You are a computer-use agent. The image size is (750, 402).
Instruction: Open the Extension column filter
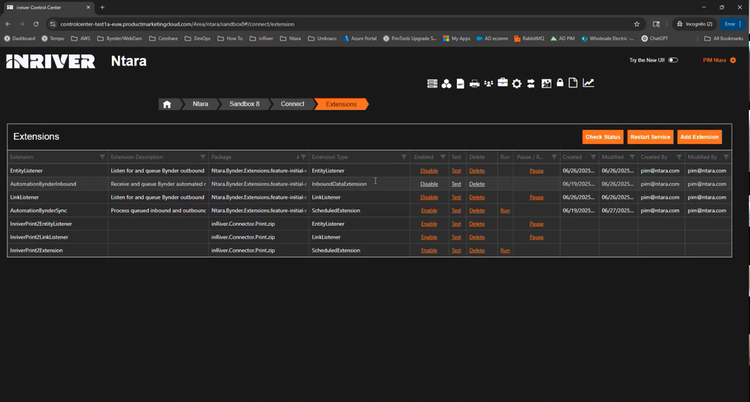point(102,157)
